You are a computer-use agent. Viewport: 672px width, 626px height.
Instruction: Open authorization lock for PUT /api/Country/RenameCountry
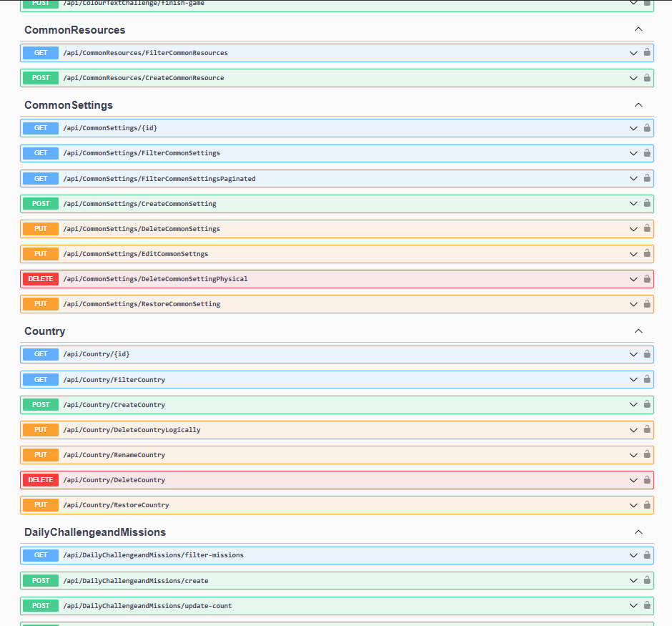tap(647, 454)
